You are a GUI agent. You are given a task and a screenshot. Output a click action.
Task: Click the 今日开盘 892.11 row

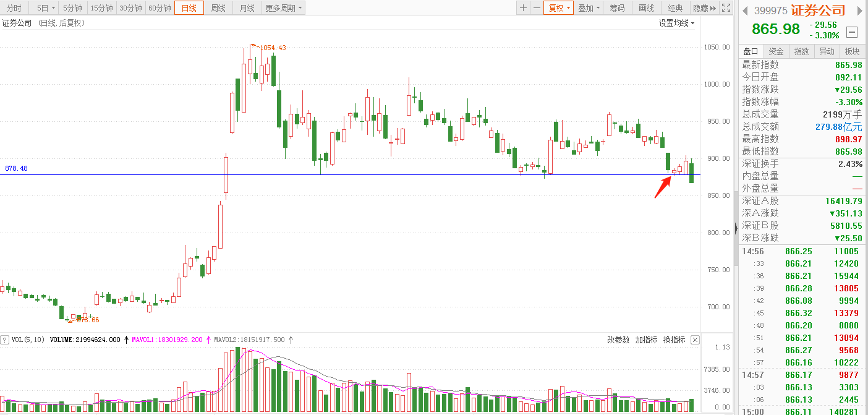coord(802,77)
